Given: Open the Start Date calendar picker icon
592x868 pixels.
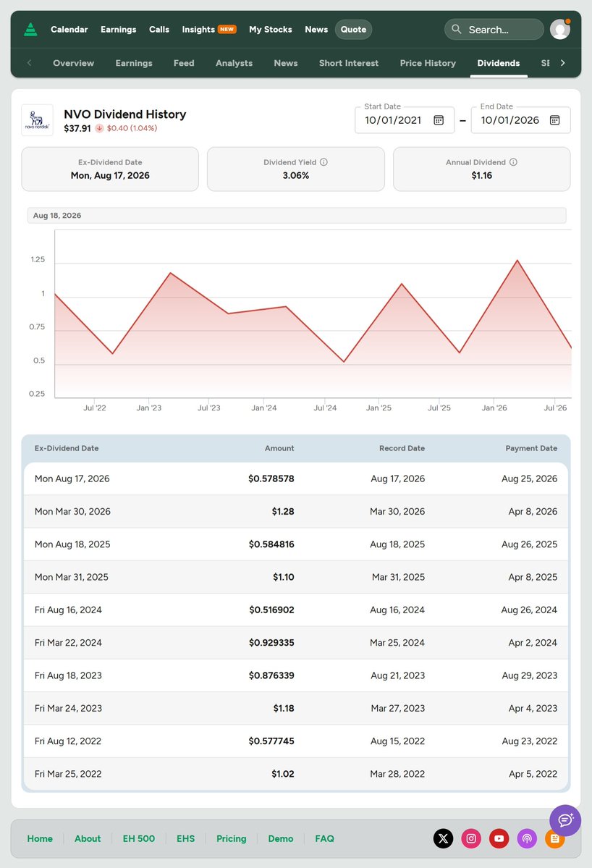Looking at the screenshot, I should click(439, 120).
